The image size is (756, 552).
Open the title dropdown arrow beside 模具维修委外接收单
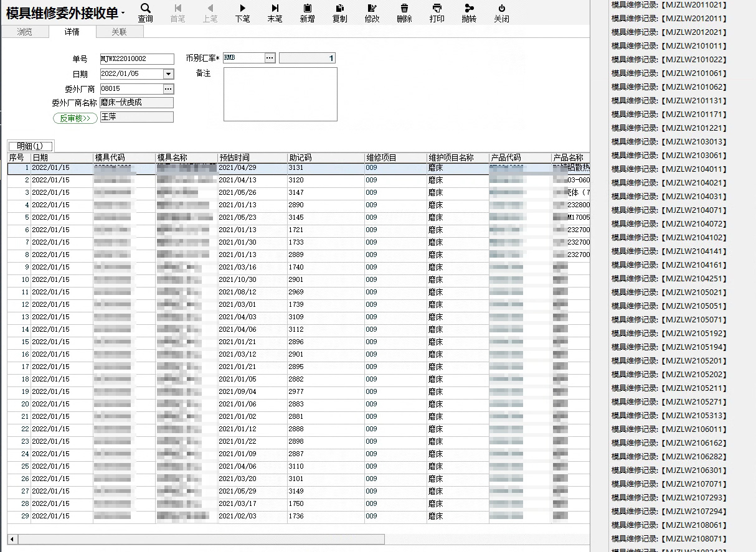123,13
